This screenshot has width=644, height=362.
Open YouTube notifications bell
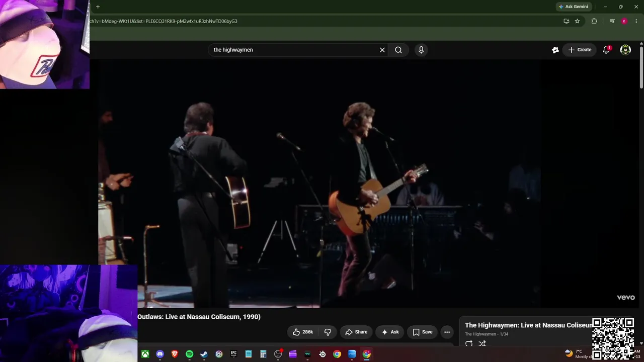point(606,50)
